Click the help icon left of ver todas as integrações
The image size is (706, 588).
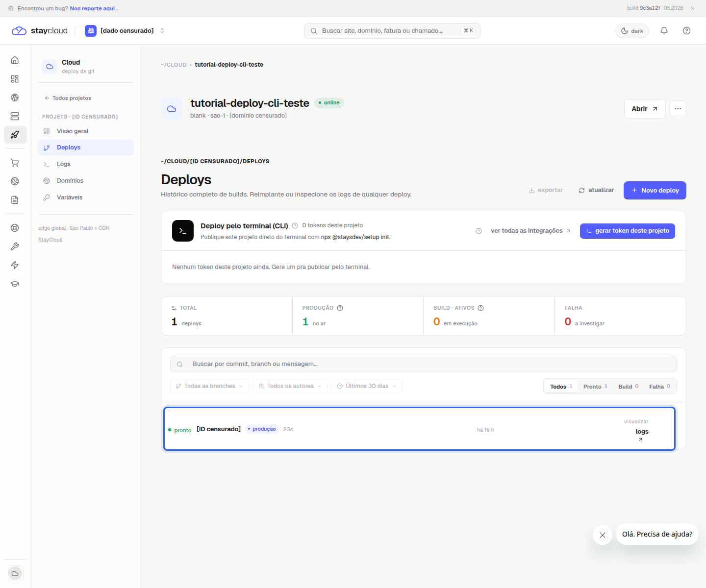point(479,231)
